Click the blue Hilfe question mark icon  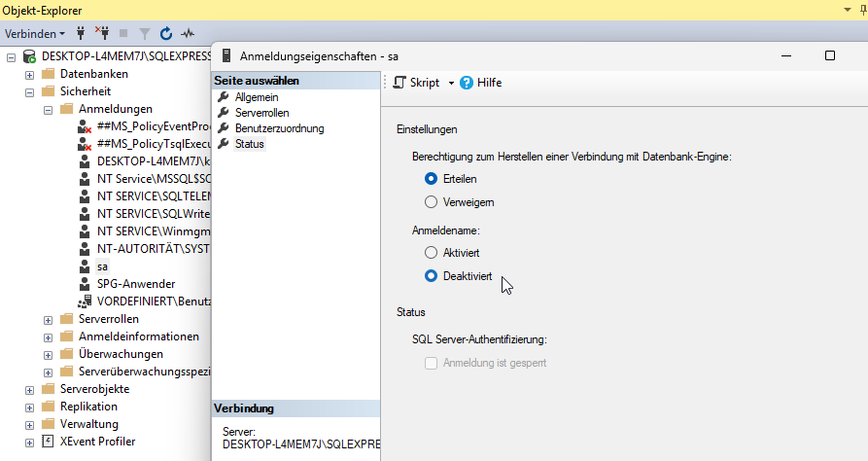click(x=467, y=83)
